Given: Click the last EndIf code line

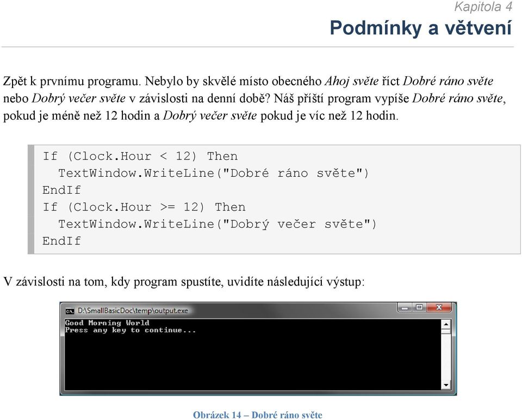Looking at the screenshot, I should 61,241.
